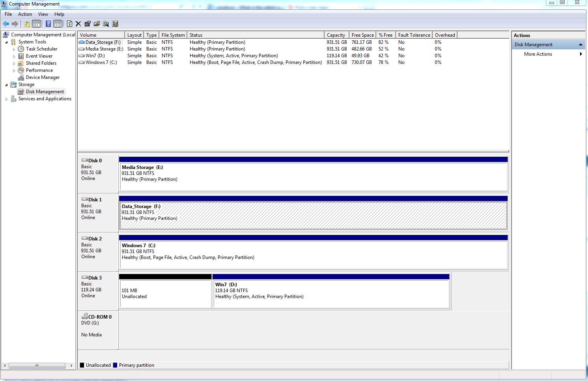
Task: Collapse the Disk Management actions section
Action: coord(581,45)
